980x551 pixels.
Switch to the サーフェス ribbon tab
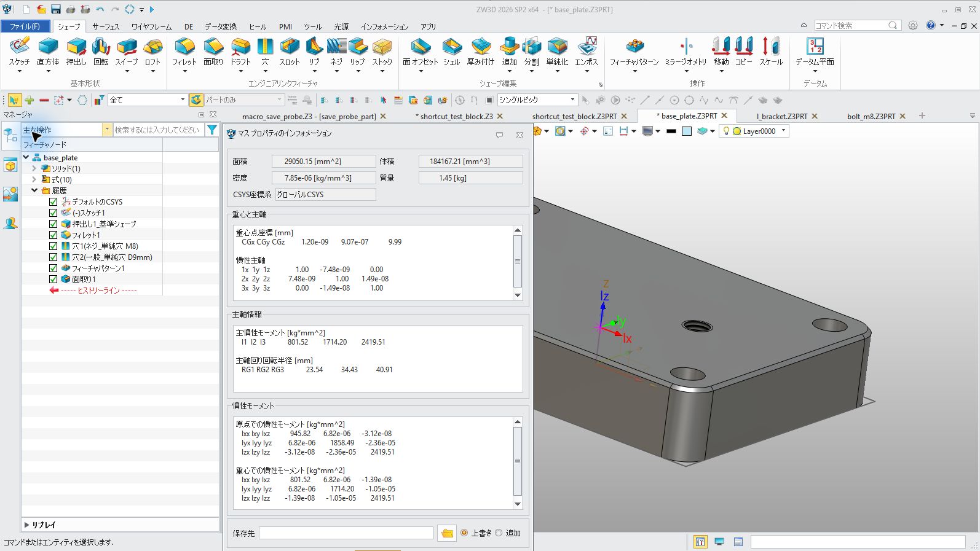106,26
